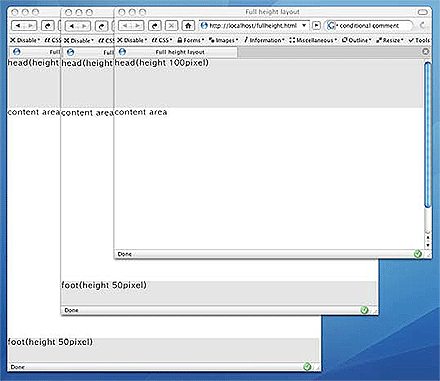This screenshot has height=381, width=440.
Task: Open the address bar history dropdown
Action: (x=304, y=25)
